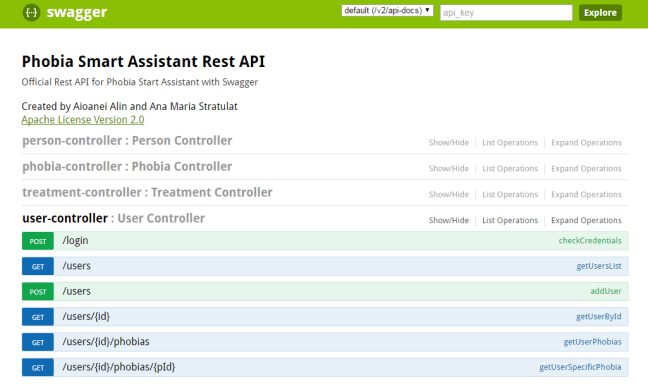Click the GET badge for getUserPhobias
The height and width of the screenshot is (385, 648).
tap(38, 342)
